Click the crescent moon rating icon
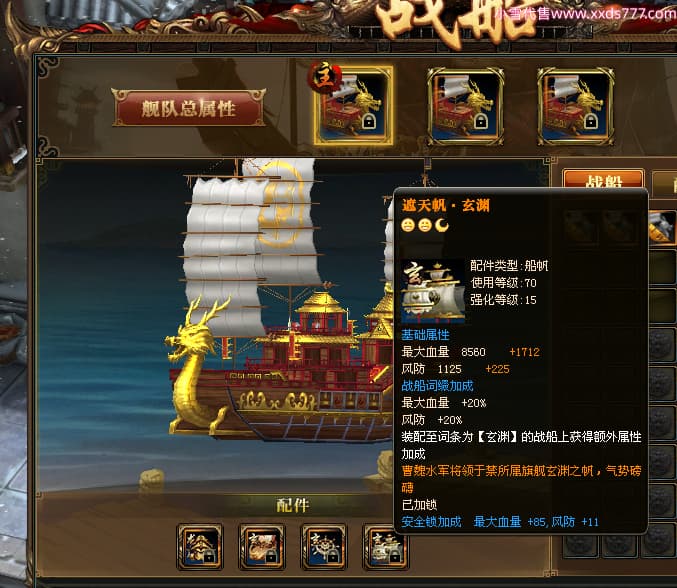This screenshot has height=588, width=677. pyautogui.click(x=442, y=225)
